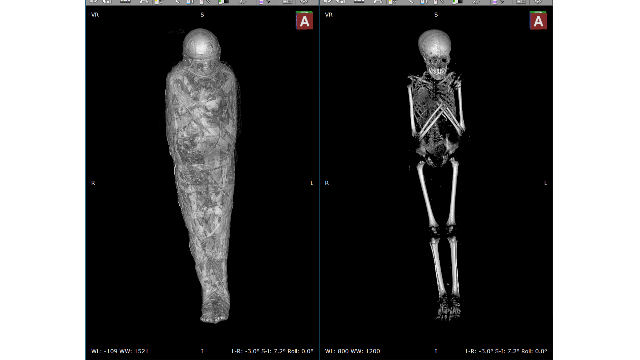
Task: Click the skeleton's skull in bone rendering
Action: (x=435, y=54)
